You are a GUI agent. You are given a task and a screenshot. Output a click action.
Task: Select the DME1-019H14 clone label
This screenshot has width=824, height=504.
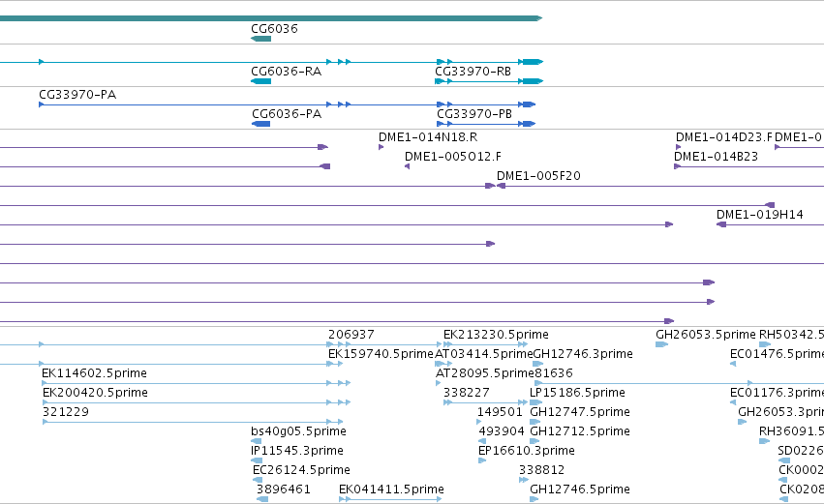[x=760, y=216]
